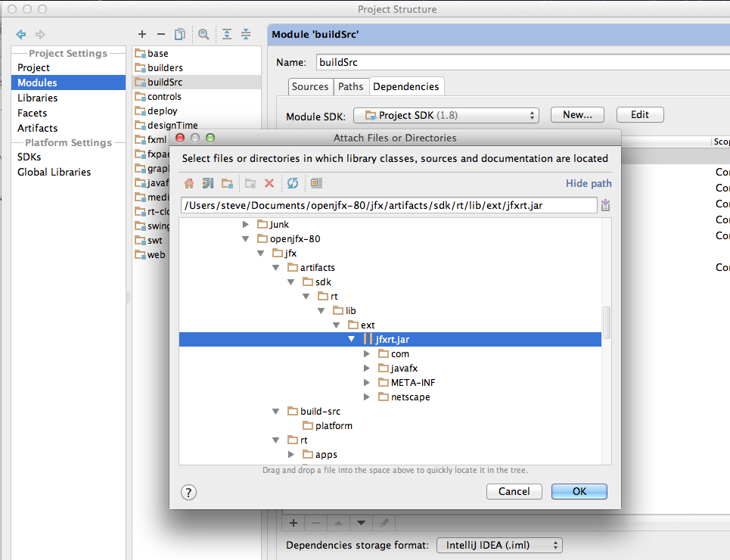This screenshot has height=560, width=730.
Task: Click the Home directory icon in dialog
Action: coord(189,183)
